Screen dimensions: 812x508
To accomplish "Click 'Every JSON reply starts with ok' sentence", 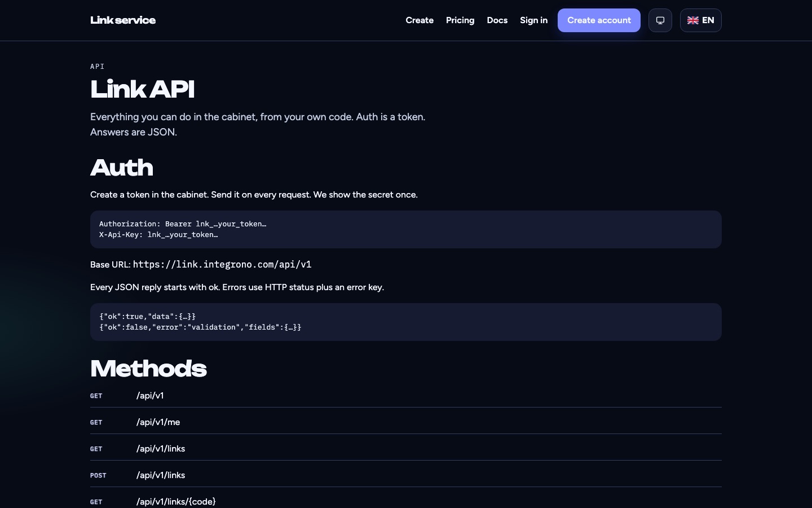I will pyautogui.click(x=237, y=287).
